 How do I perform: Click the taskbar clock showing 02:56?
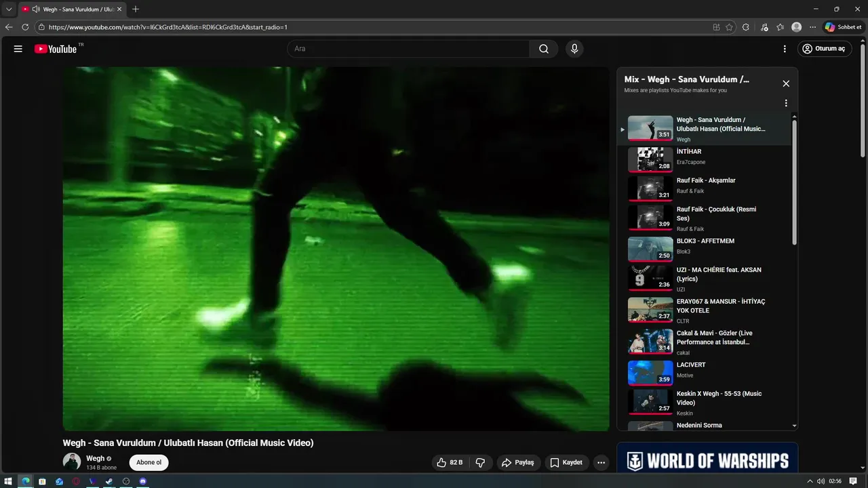coord(835,481)
